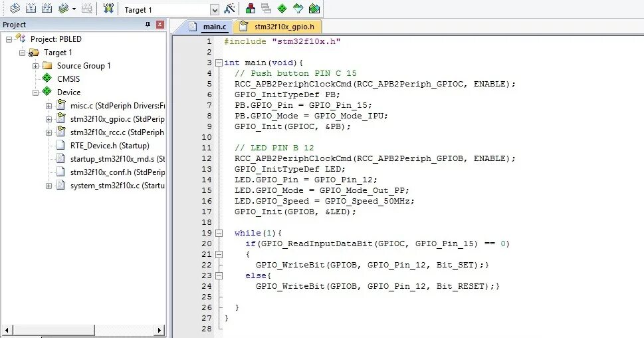Click "GPIO_ReadInputDataBit" in the if statement
Image resolution: width=644 pixels, height=338 pixels.
coord(316,244)
